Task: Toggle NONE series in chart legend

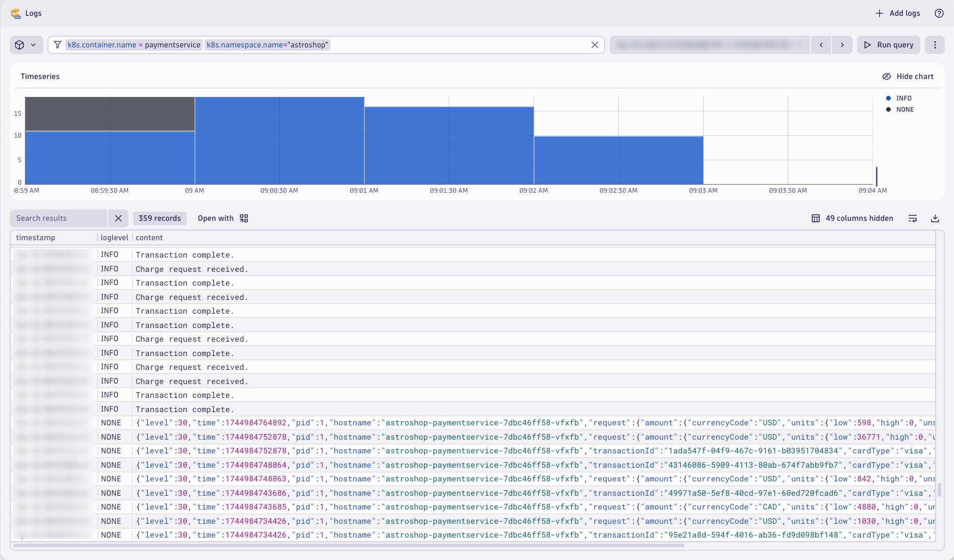Action: pos(900,109)
